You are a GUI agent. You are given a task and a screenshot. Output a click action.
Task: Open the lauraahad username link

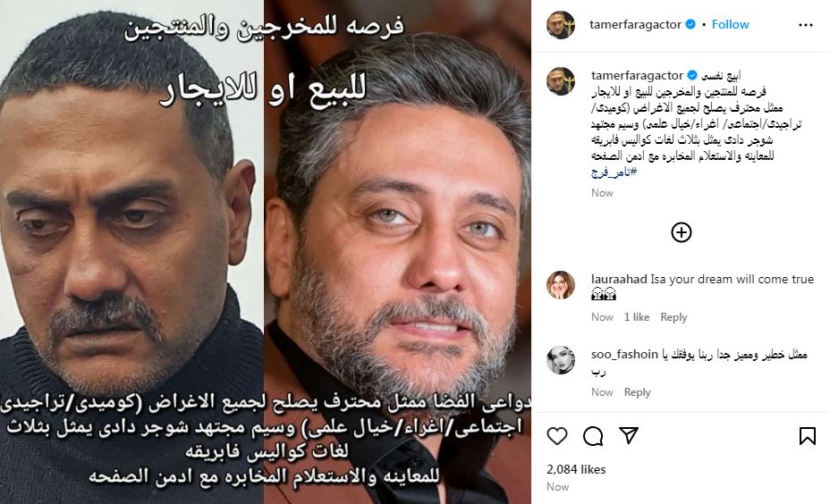click(619, 279)
